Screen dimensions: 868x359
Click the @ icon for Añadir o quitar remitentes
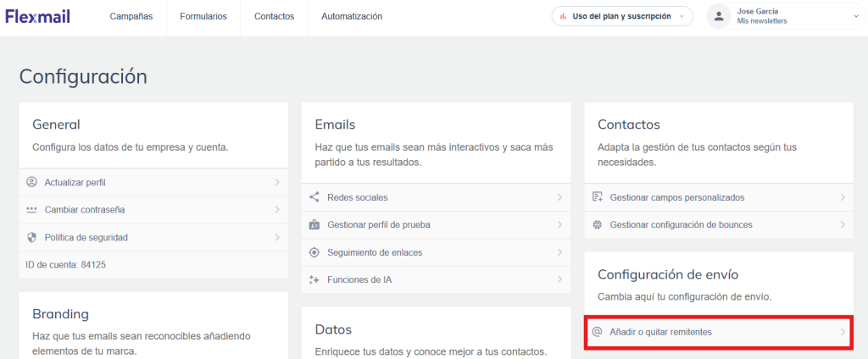[x=597, y=332]
